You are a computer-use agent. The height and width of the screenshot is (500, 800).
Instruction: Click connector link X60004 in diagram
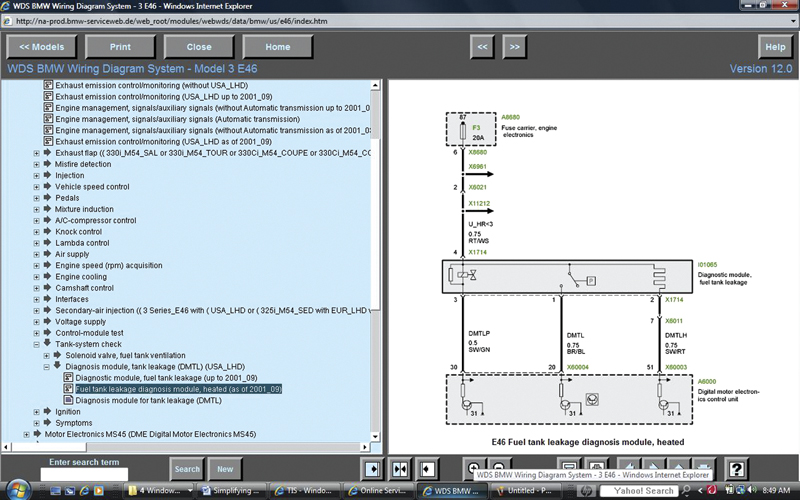pos(578,367)
